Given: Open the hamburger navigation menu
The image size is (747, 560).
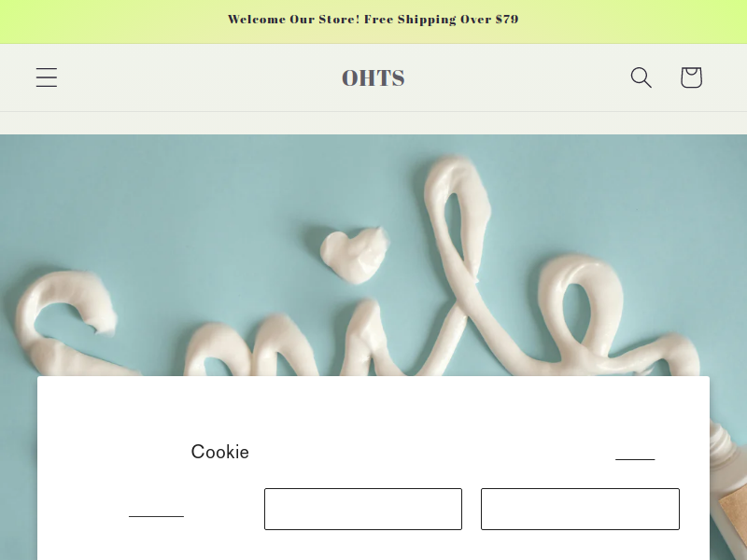Looking at the screenshot, I should tap(47, 77).
